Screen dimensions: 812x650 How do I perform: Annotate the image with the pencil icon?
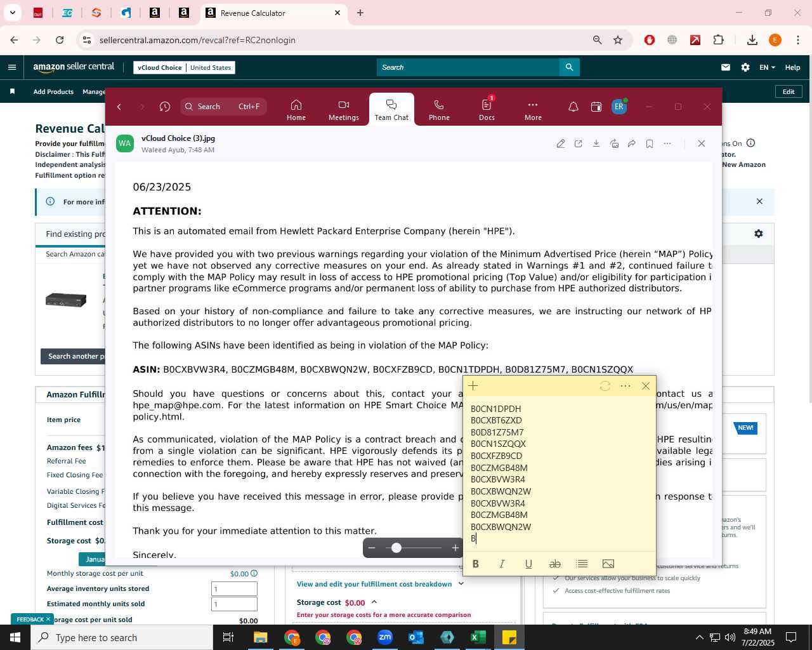coord(561,143)
